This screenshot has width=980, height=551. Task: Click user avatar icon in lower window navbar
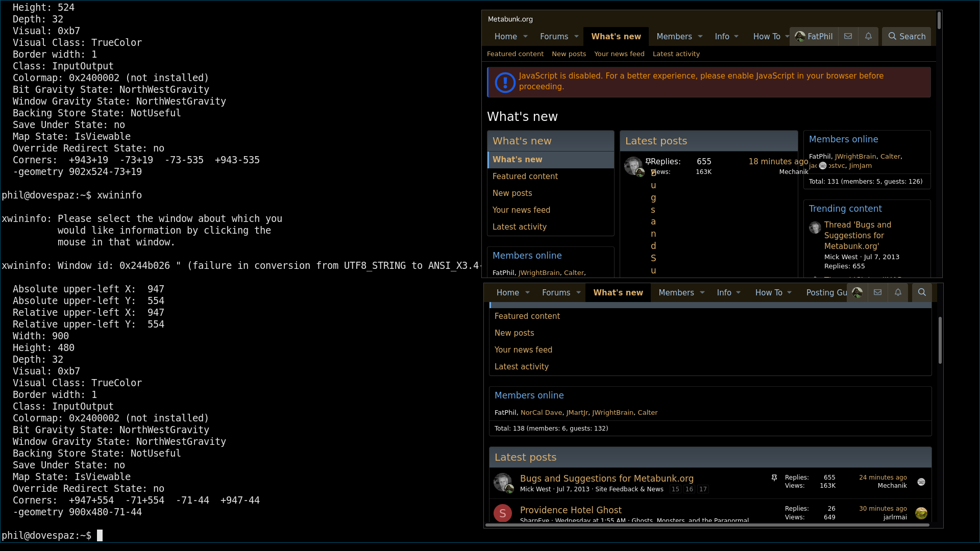coord(857,292)
